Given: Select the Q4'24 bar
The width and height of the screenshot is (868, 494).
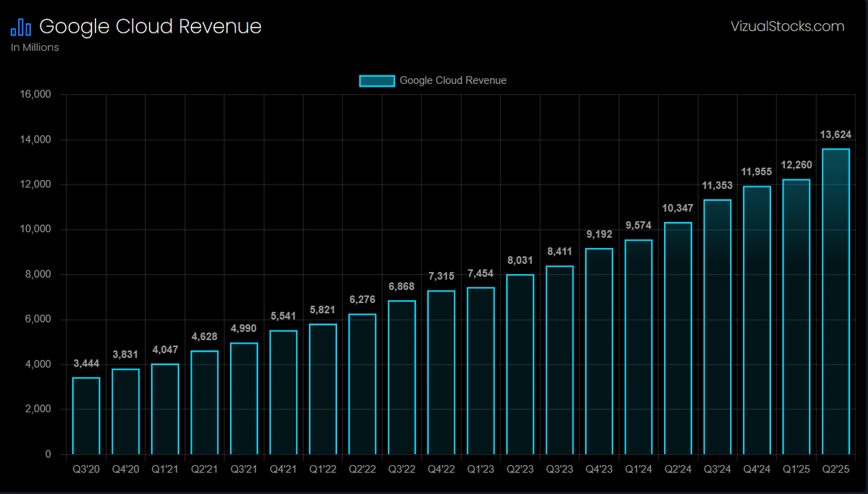Looking at the screenshot, I should [x=757, y=320].
